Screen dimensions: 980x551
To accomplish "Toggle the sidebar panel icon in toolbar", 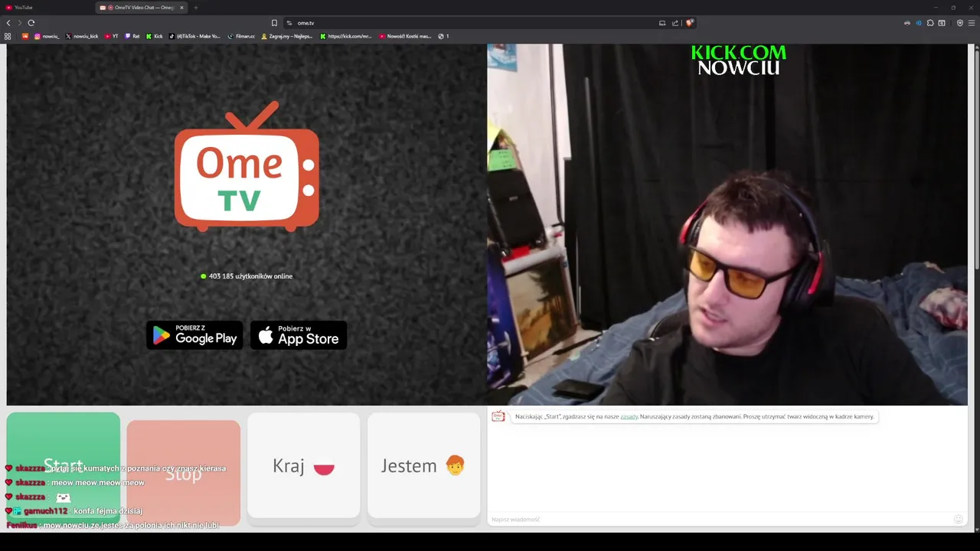I will (x=942, y=23).
